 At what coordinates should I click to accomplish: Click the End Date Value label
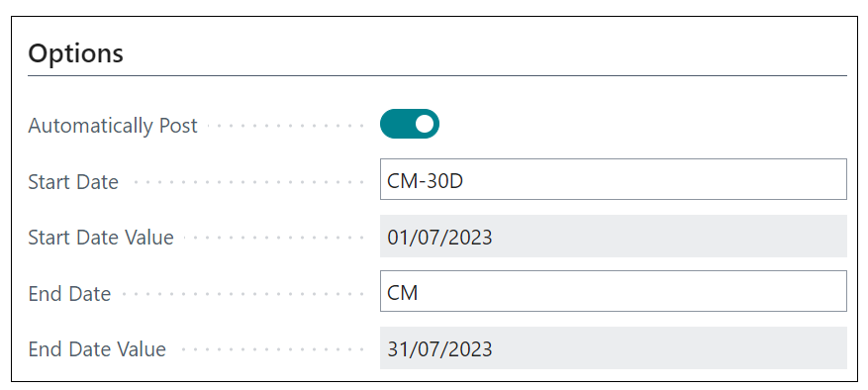coord(97,349)
